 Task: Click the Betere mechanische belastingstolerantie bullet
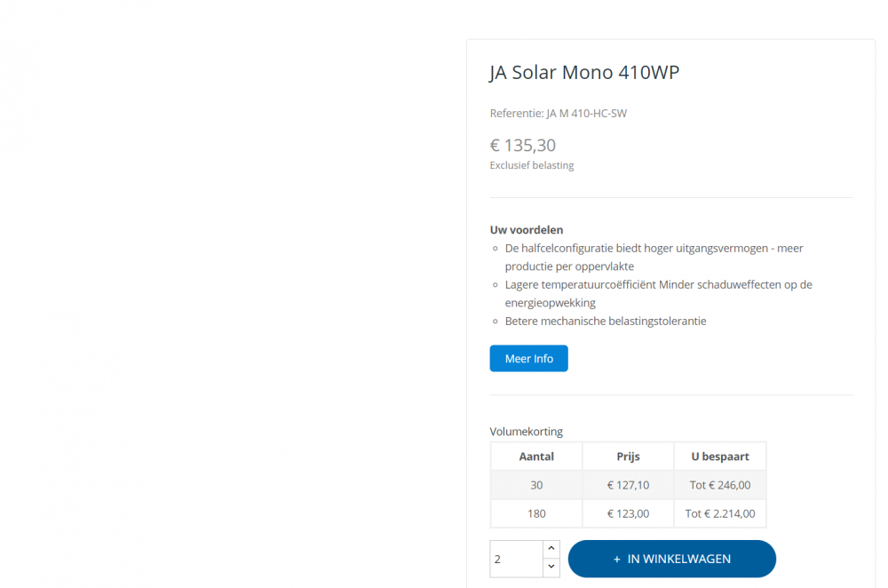click(x=606, y=321)
